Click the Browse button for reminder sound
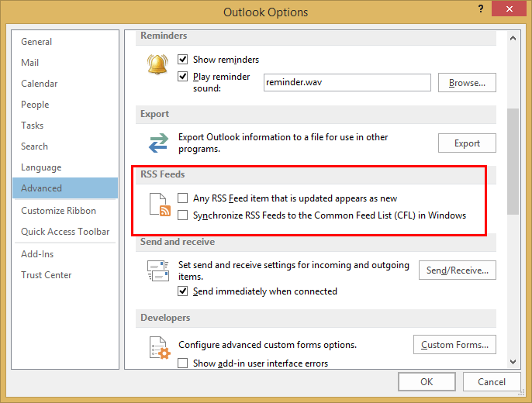The height and width of the screenshot is (403, 532). [467, 83]
